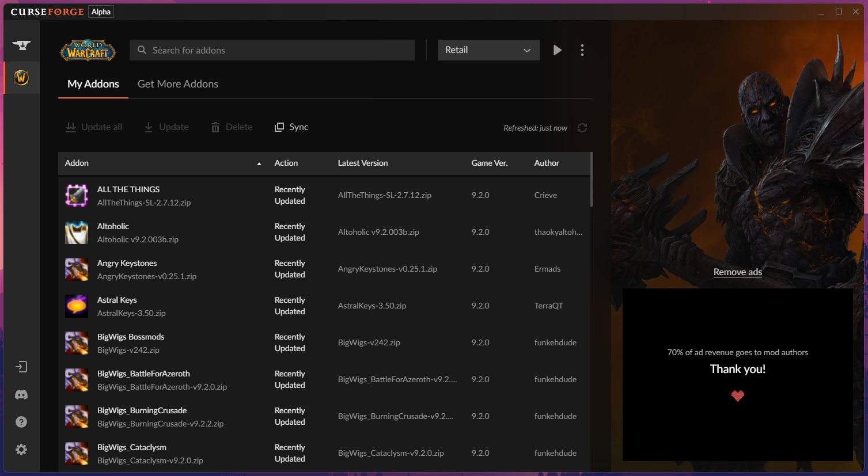Screen dimensions: 868x476
Task: Select ALL THE THINGS addon name
Action: [128, 189]
